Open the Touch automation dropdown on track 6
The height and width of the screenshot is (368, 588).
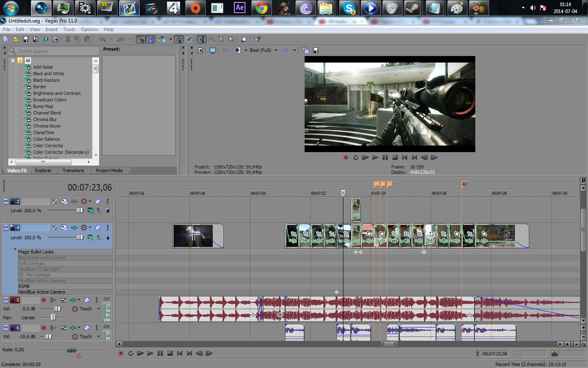point(98,337)
